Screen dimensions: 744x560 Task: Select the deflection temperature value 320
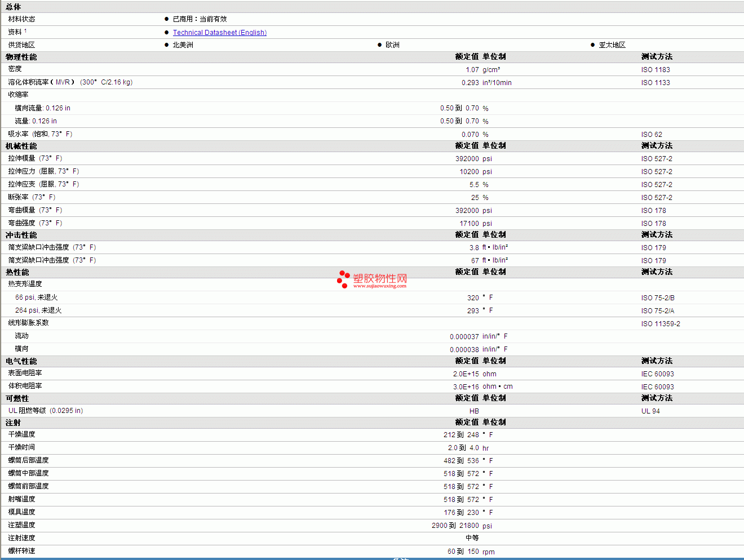click(473, 298)
